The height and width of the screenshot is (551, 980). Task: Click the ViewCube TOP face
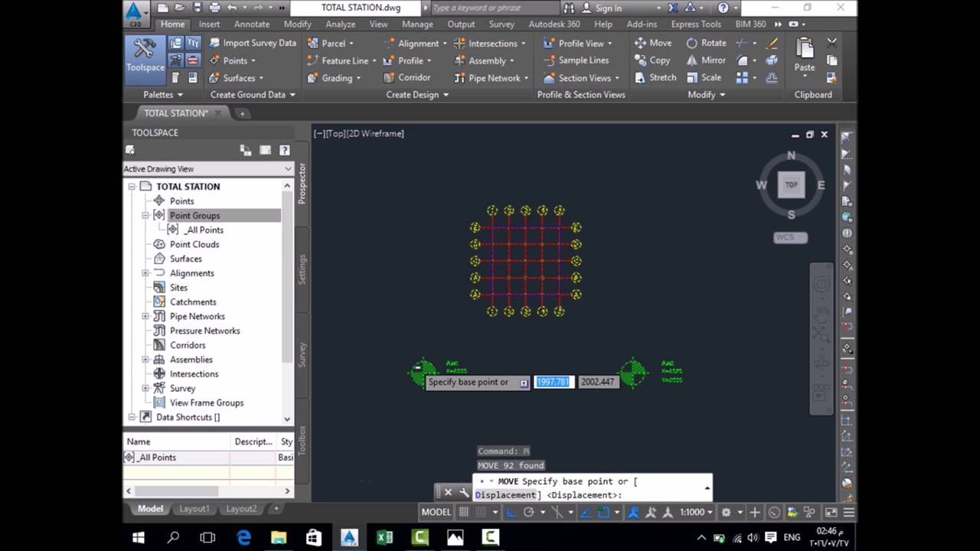click(791, 184)
